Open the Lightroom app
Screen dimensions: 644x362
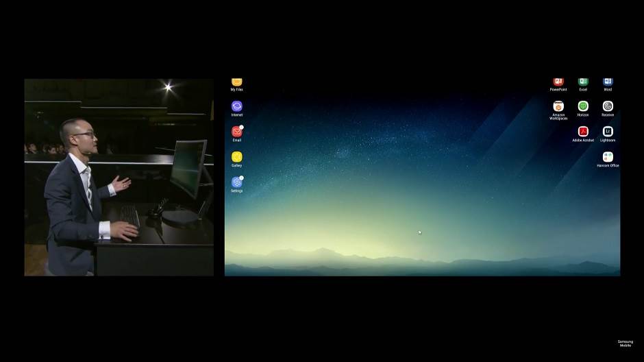pyautogui.click(x=608, y=132)
